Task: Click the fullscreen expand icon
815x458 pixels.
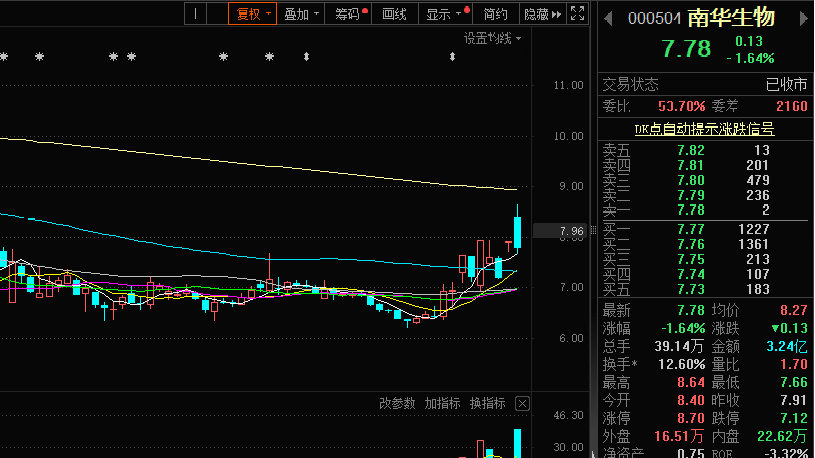Action: tap(577, 14)
